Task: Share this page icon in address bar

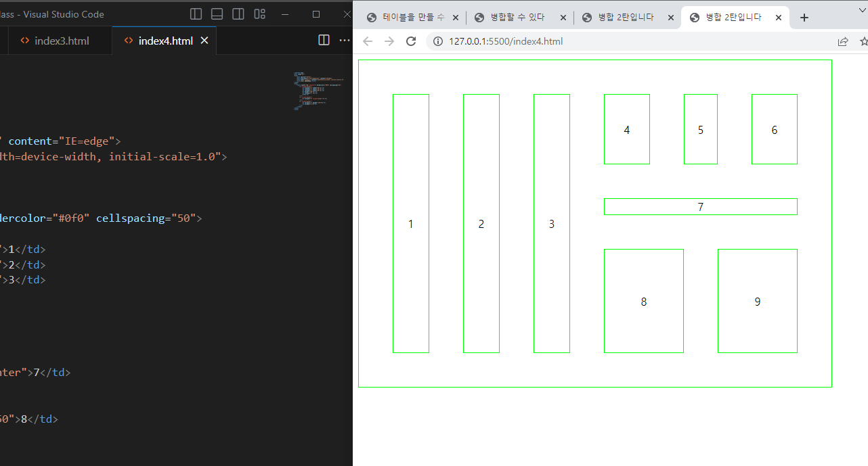Action: [843, 41]
